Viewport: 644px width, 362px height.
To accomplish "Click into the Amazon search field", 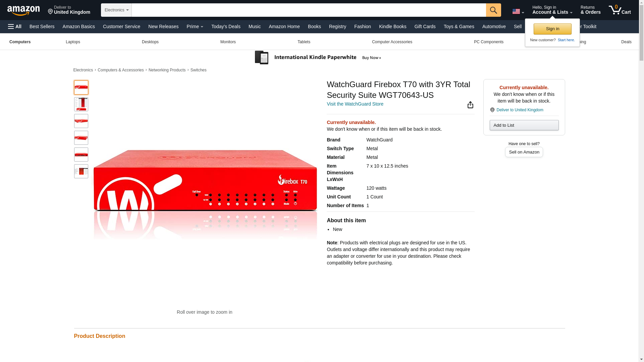I will point(309,10).
